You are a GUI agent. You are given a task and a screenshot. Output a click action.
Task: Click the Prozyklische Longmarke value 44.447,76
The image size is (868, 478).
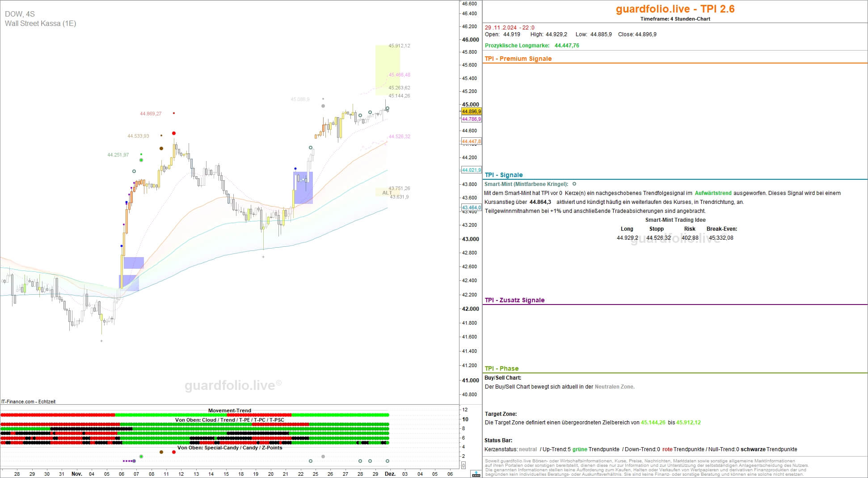(567, 45)
